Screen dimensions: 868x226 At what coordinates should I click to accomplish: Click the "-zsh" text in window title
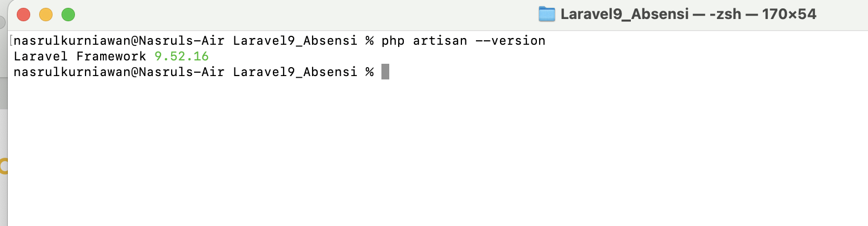pyautogui.click(x=721, y=15)
